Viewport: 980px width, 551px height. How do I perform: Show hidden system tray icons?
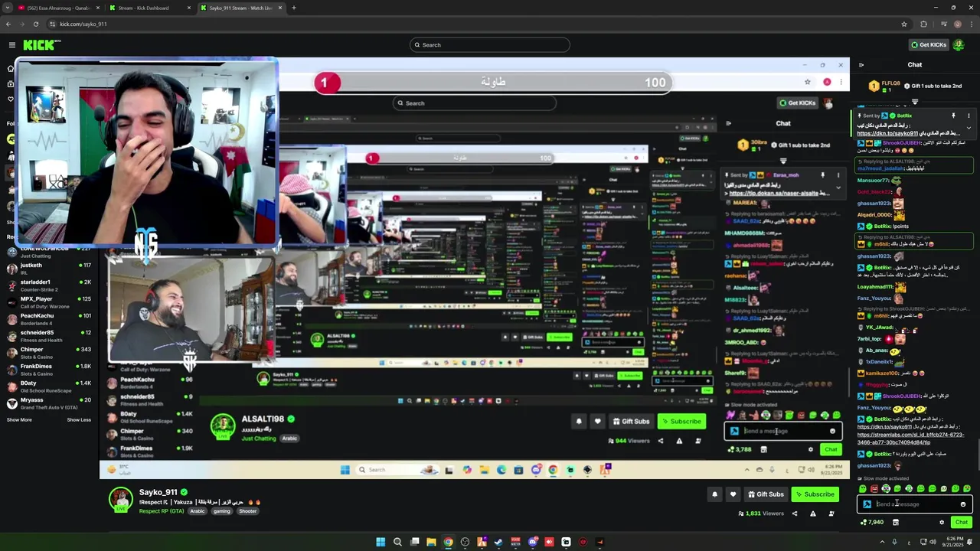[882, 542]
